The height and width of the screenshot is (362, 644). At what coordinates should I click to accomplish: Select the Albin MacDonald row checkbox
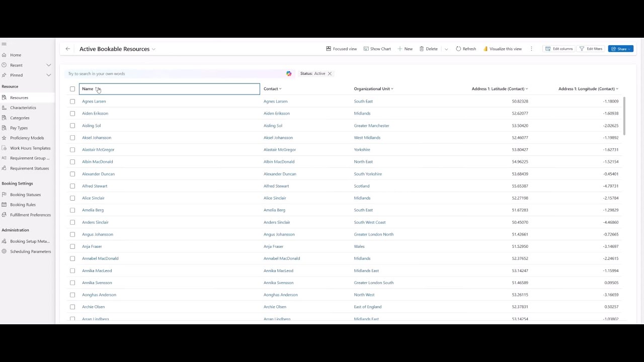[72, 161]
